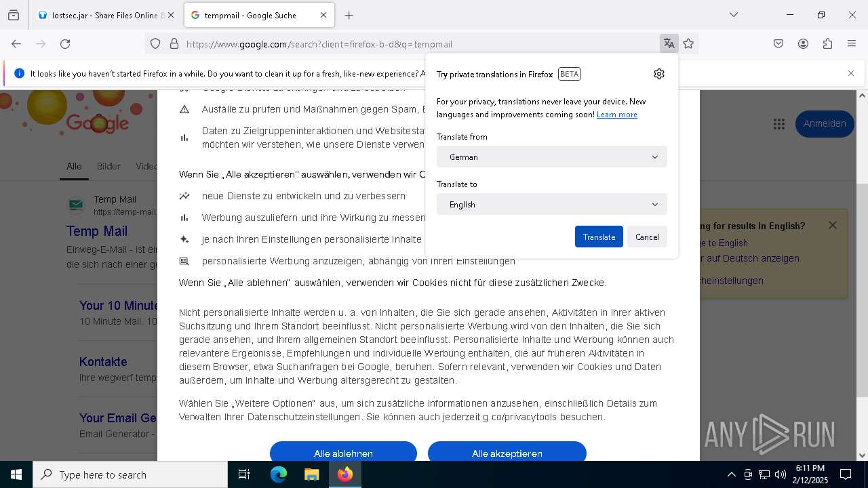Click the Firefox View icon
The height and width of the screenshot is (488, 868).
coord(14,15)
